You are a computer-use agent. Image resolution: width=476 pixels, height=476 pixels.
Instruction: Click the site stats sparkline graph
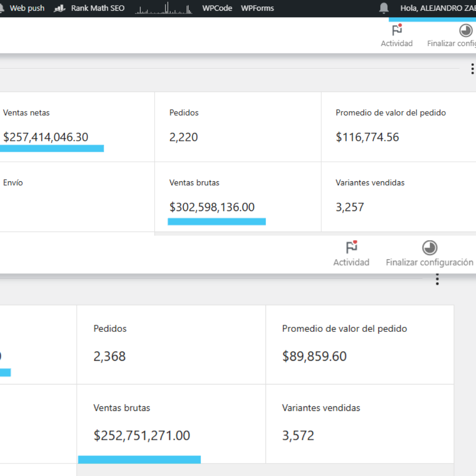coord(163,8)
